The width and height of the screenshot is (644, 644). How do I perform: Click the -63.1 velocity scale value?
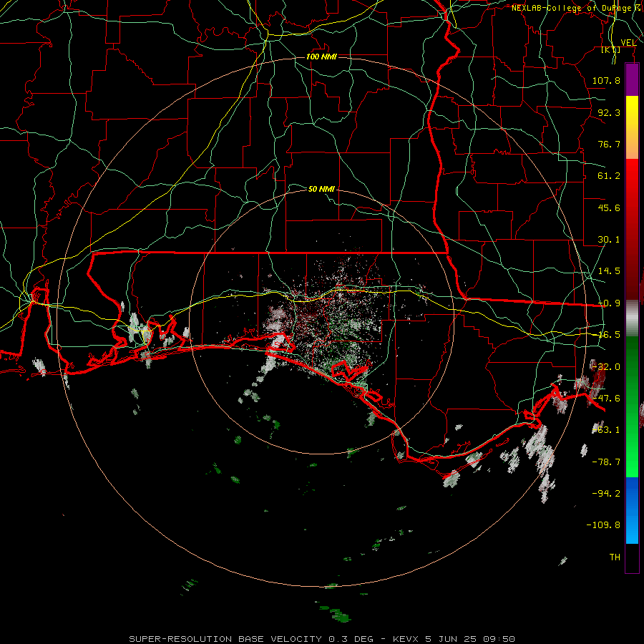point(606,430)
